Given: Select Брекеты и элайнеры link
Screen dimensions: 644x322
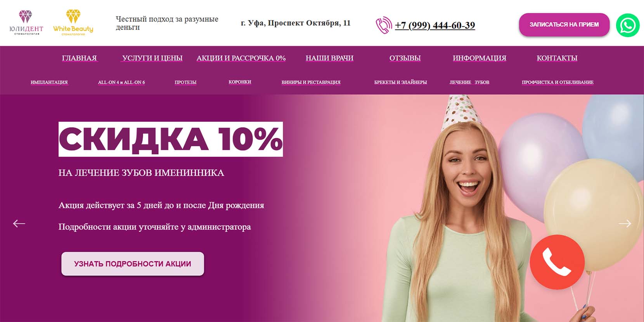Looking at the screenshot, I should pyautogui.click(x=400, y=82).
